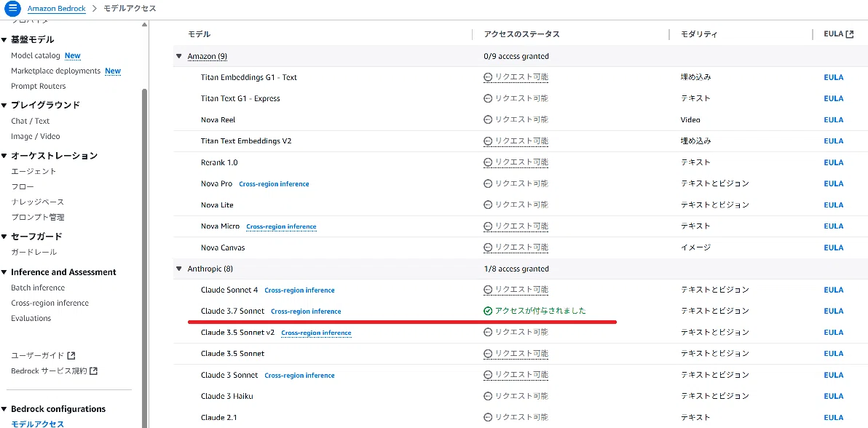Collapse the Amazon (9) model group
868x428 pixels.
point(179,57)
